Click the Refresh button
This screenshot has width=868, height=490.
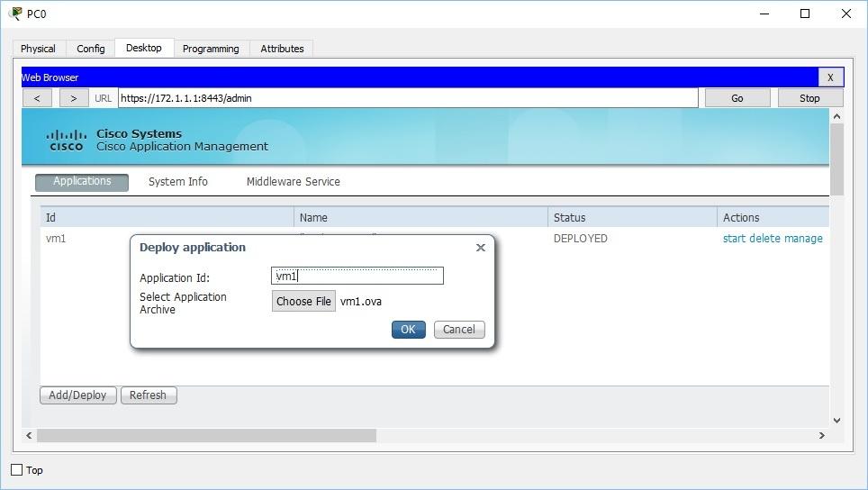[149, 395]
